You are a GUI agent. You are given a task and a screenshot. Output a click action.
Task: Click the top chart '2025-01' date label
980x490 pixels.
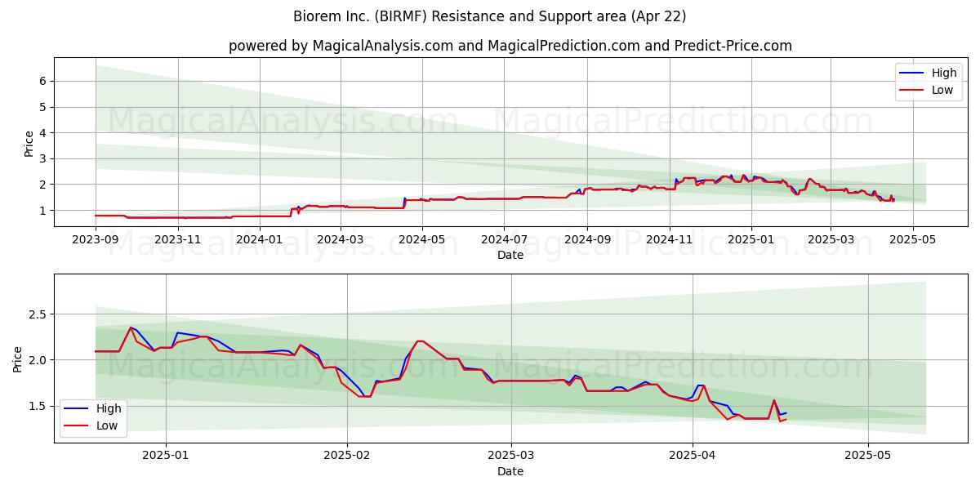pos(751,240)
